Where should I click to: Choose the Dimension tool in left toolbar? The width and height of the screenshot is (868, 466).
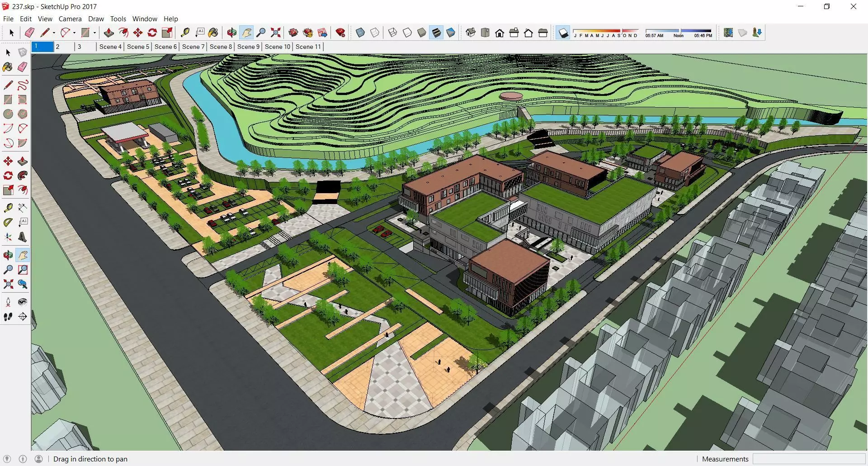pos(23,208)
